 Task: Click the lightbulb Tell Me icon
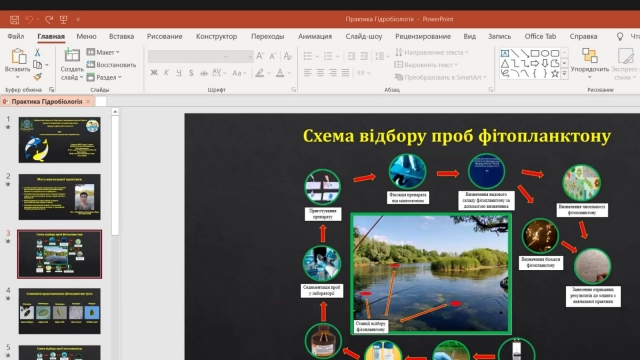click(x=620, y=36)
